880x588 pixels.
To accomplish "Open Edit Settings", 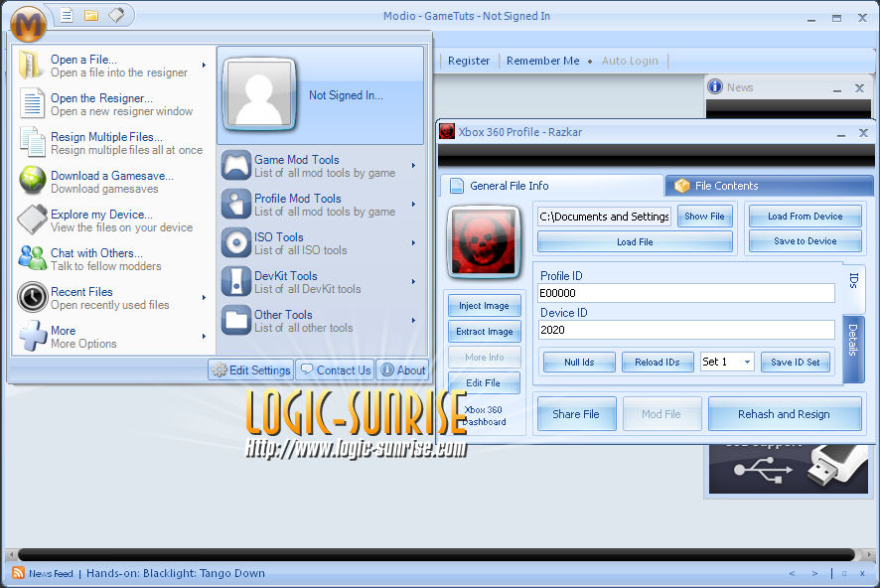I will tap(251, 370).
